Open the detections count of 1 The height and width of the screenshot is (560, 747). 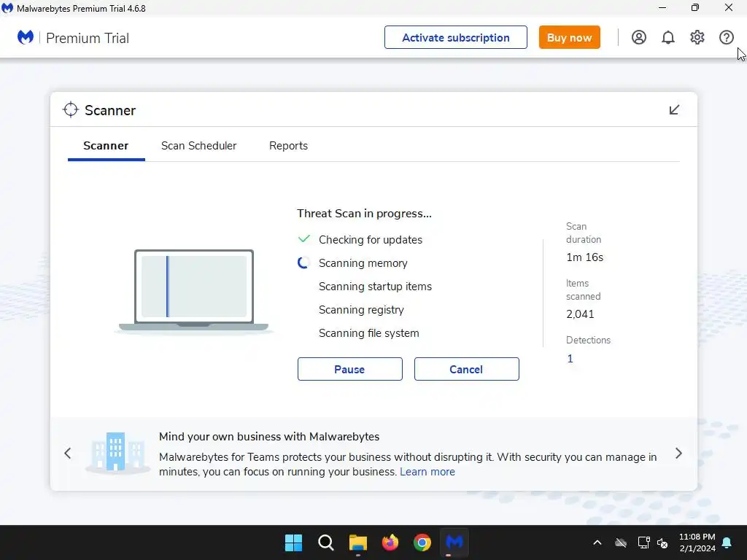[x=570, y=359]
